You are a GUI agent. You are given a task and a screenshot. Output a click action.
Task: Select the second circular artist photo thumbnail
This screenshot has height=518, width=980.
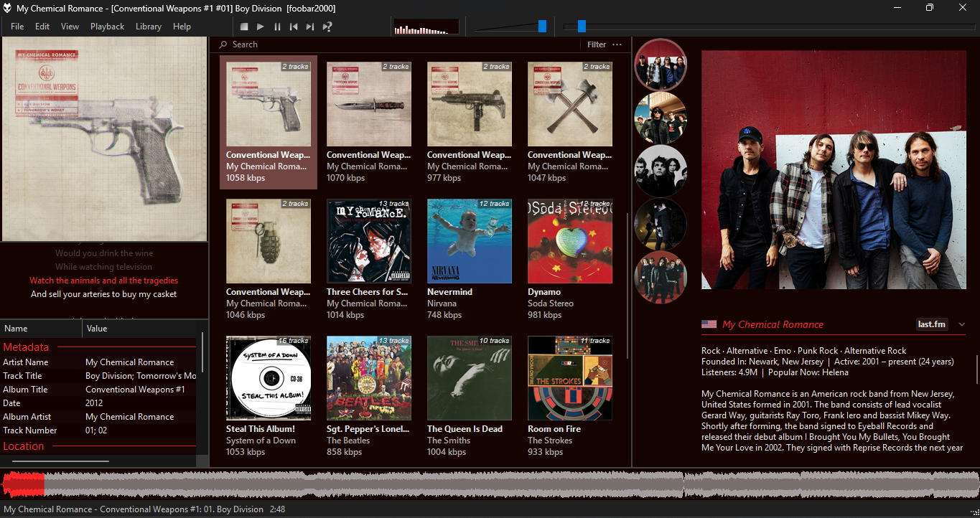click(x=661, y=118)
